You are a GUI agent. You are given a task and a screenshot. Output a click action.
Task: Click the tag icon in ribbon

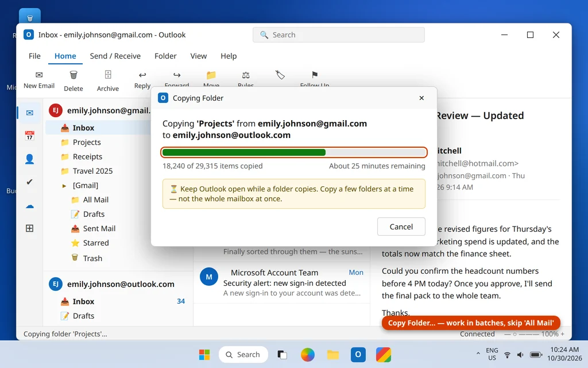point(280,75)
